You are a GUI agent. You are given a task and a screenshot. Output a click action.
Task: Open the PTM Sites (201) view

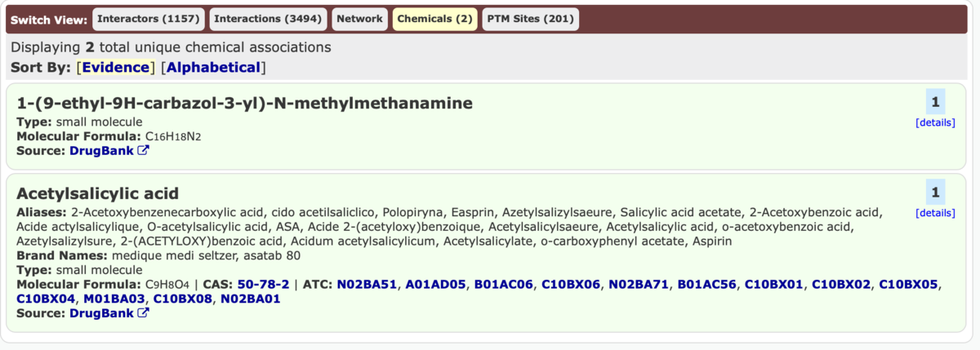click(x=530, y=19)
